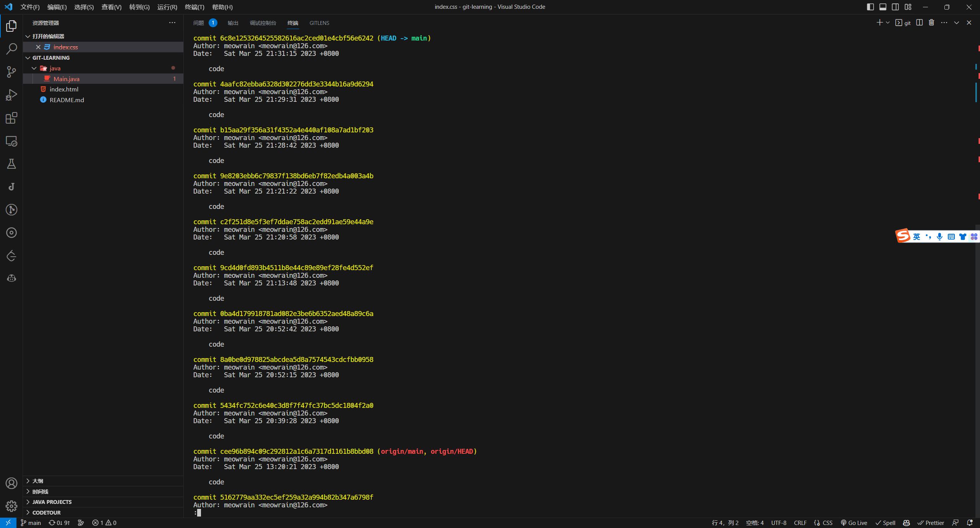Viewport: 980px width, 528px height.
Task: Open the Search view in activity bar
Action: (x=11, y=49)
